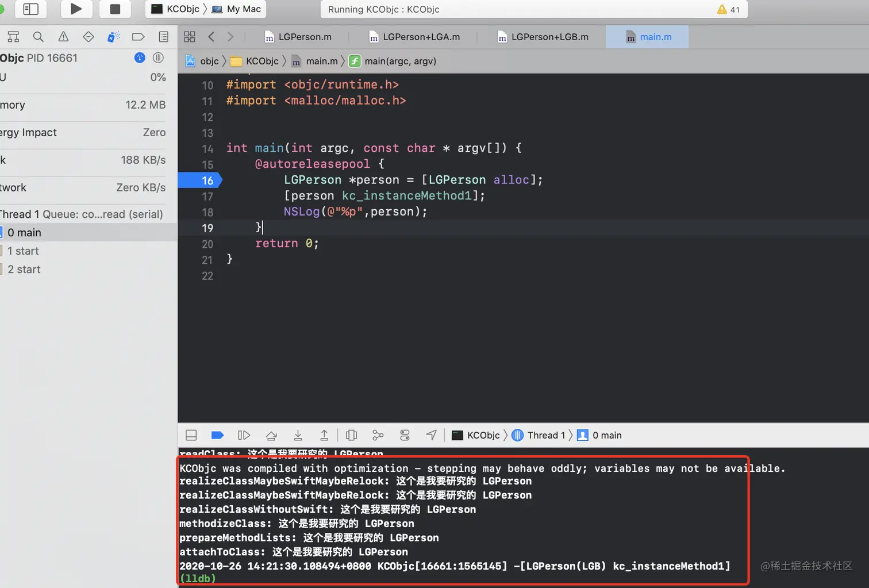Open Environment Overrides
The height and width of the screenshot is (588, 869).
pyautogui.click(x=405, y=435)
